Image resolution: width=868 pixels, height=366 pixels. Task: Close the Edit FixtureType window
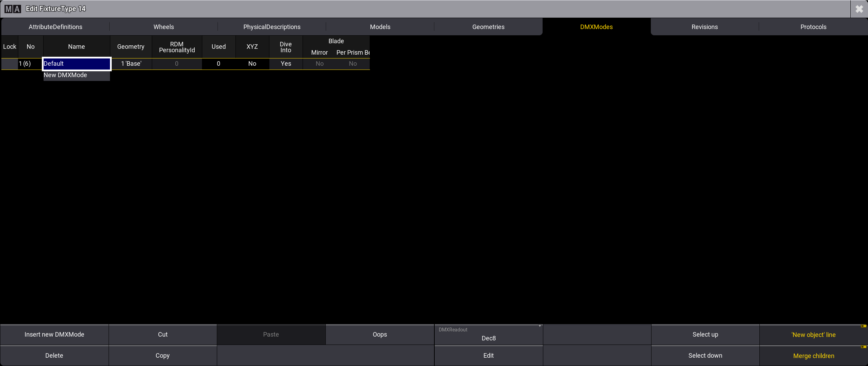click(859, 9)
